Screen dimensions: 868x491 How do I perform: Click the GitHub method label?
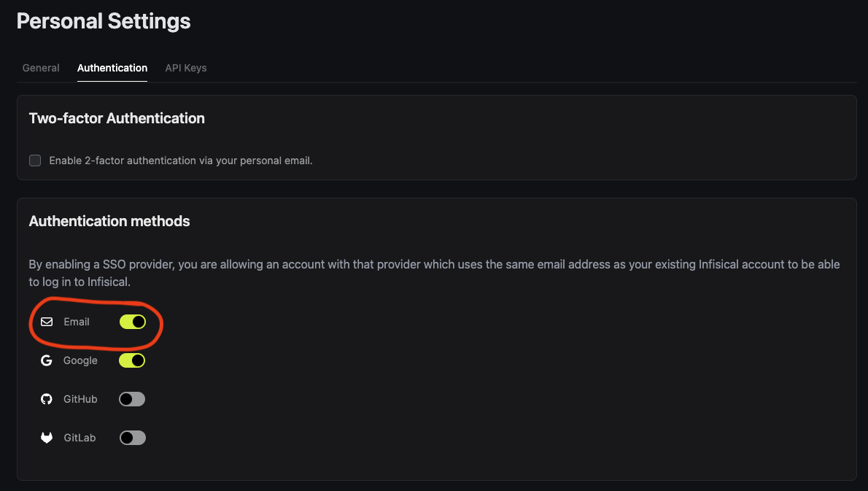coord(80,399)
